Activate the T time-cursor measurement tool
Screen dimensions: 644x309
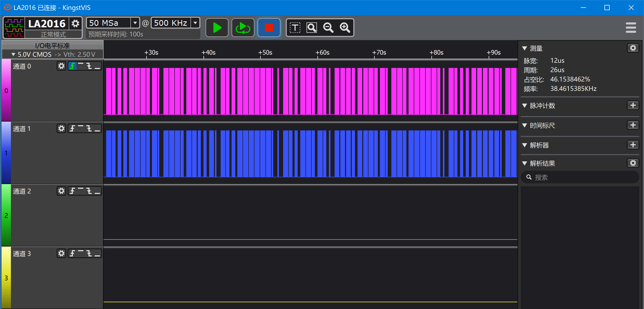pyautogui.click(x=295, y=28)
